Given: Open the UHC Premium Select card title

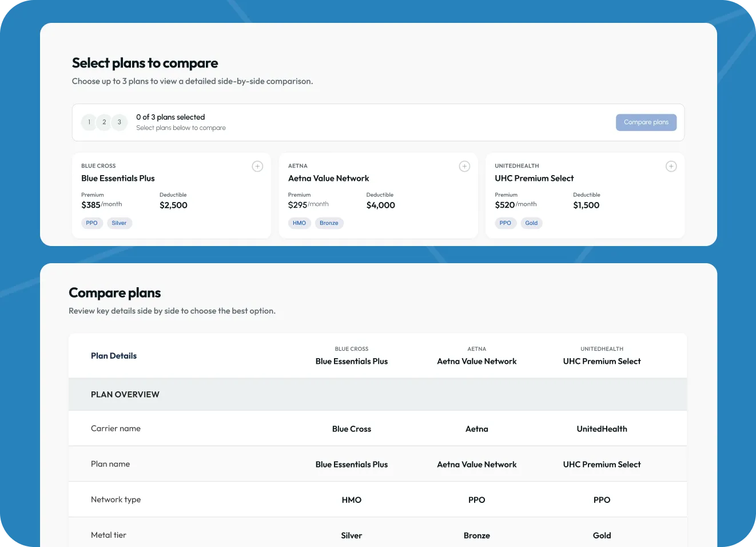Looking at the screenshot, I should click(534, 179).
